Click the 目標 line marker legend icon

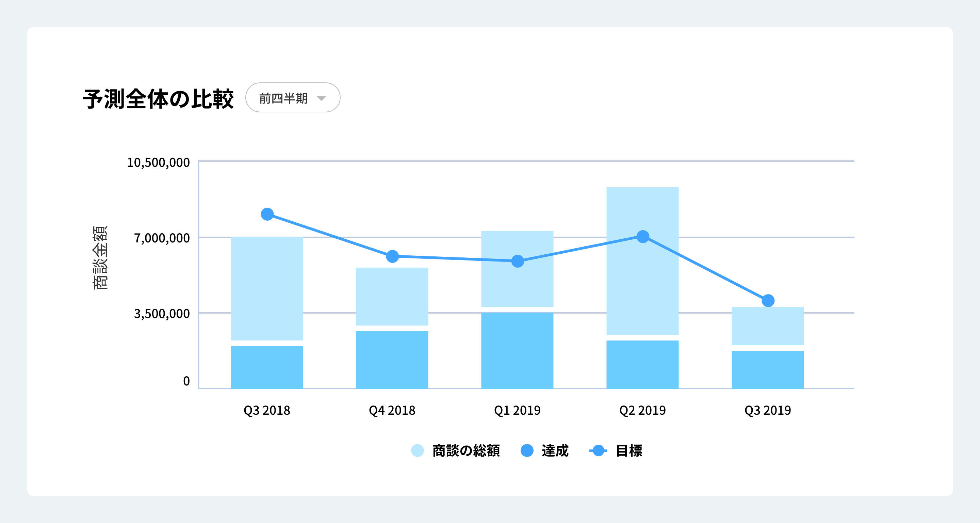tap(598, 451)
